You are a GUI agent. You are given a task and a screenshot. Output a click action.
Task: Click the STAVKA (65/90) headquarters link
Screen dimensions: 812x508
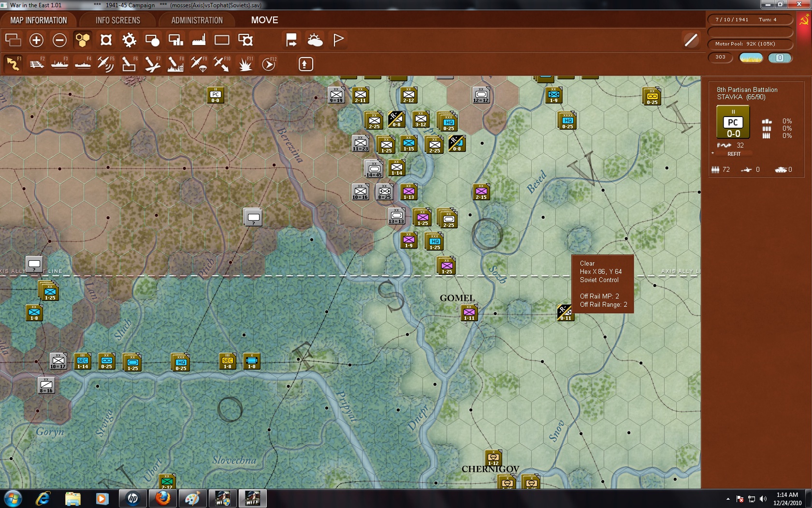click(741, 97)
